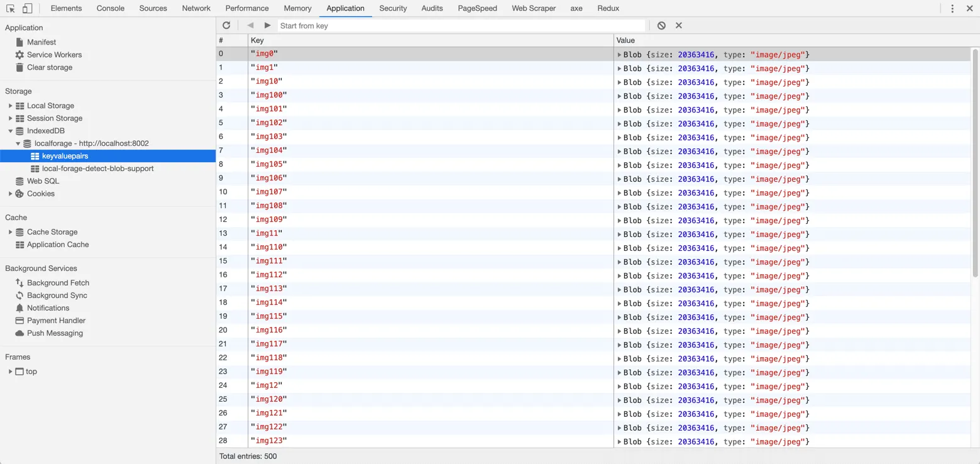The image size is (980, 464).
Task: Click the clear object store icon
Action: 661,26
